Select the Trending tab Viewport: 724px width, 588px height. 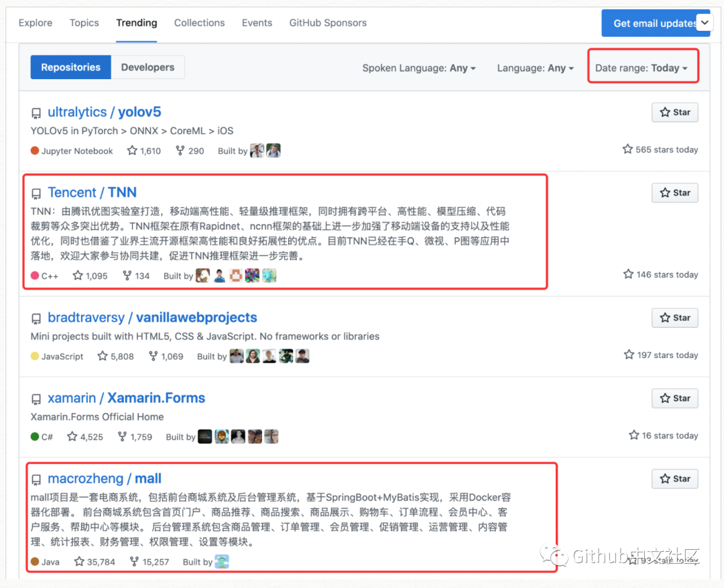coord(136,23)
